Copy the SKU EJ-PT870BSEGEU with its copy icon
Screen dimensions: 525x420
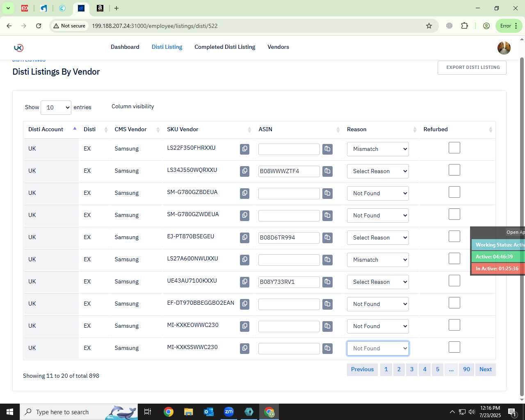244,237
